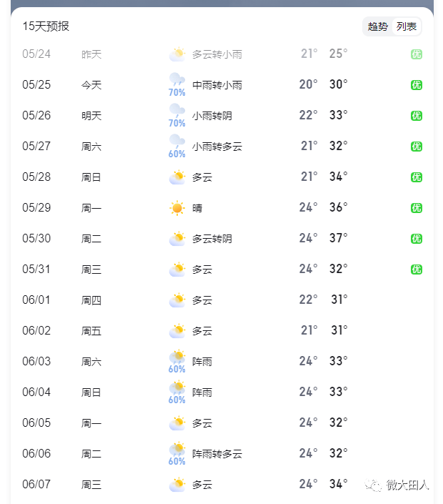The height and width of the screenshot is (504, 443).
Task: Click the 阵雨转多云 forecast on 06/06
Action: pyautogui.click(x=217, y=454)
